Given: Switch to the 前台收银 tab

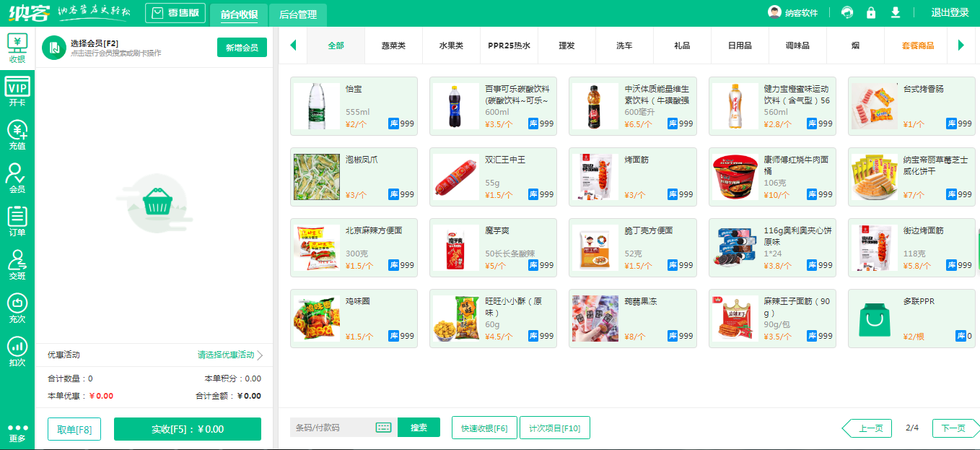Looking at the screenshot, I should point(239,14).
